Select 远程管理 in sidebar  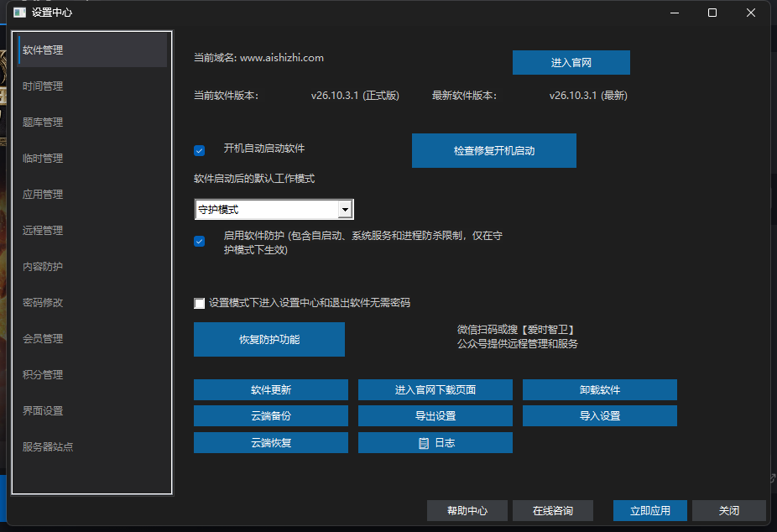[92, 230]
